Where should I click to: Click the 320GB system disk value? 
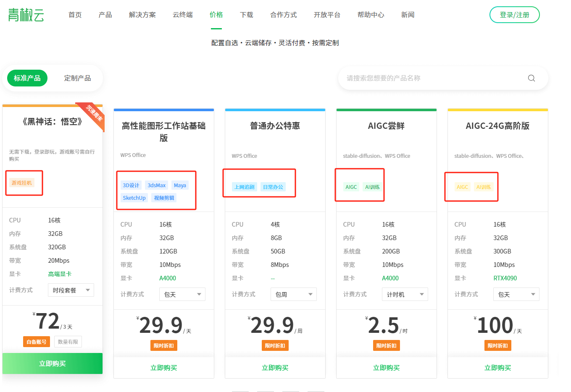point(57,247)
